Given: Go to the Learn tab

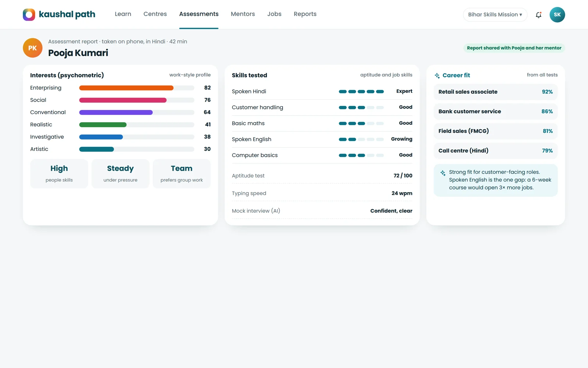Looking at the screenshot, I should (x=123, y=14).
